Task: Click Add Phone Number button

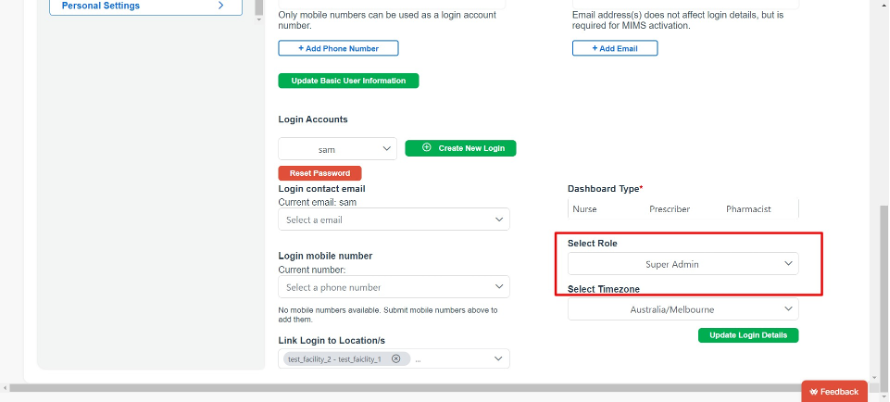Action: coord(338,48)
